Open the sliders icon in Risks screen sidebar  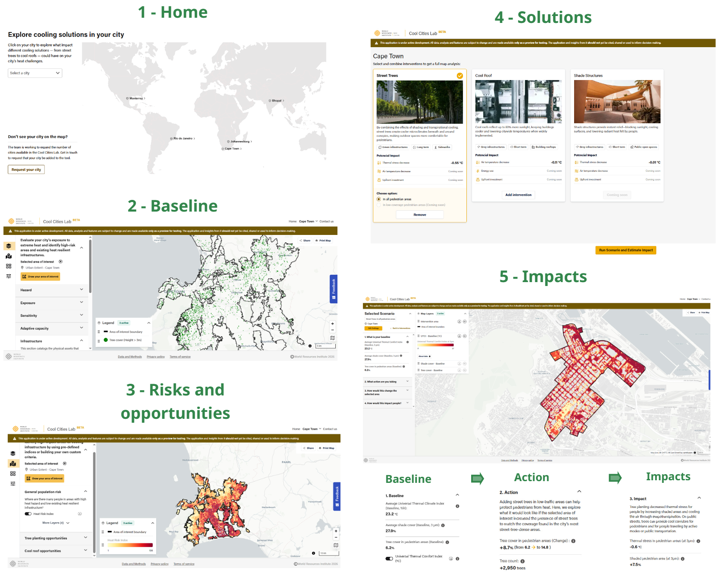(x=13, y=483)
